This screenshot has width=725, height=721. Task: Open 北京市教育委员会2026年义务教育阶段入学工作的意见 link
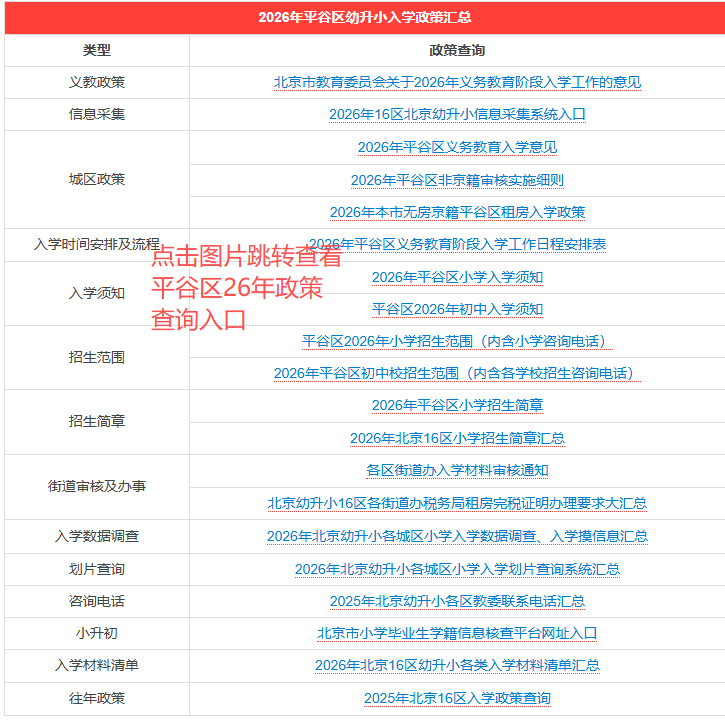(x=457, y=83)
